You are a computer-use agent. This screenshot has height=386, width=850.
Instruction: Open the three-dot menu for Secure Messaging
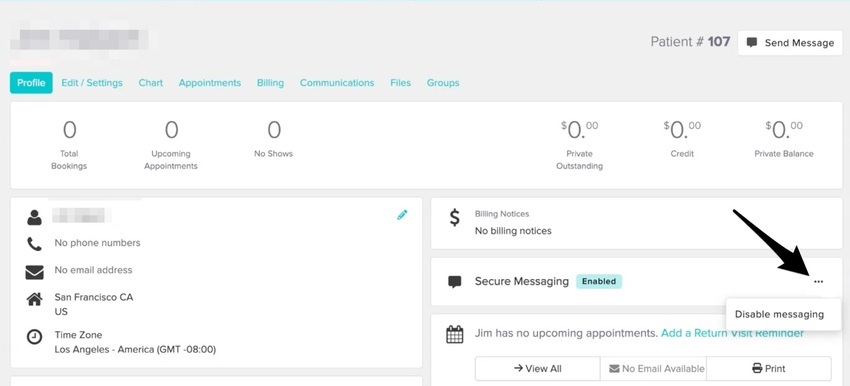[818, 281]
